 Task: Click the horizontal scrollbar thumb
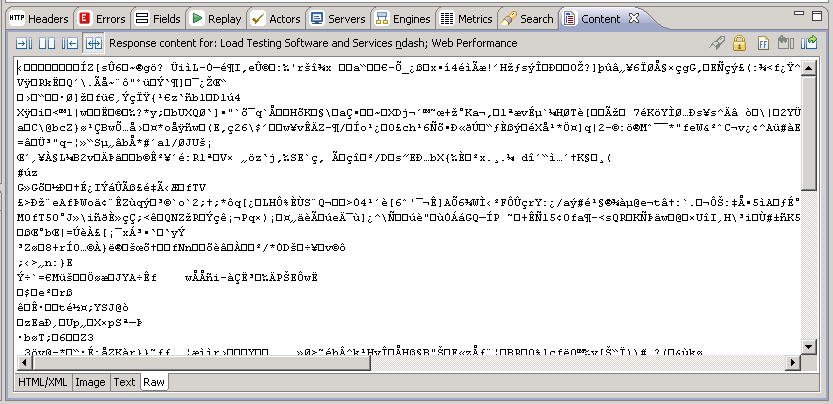(201, 363)
